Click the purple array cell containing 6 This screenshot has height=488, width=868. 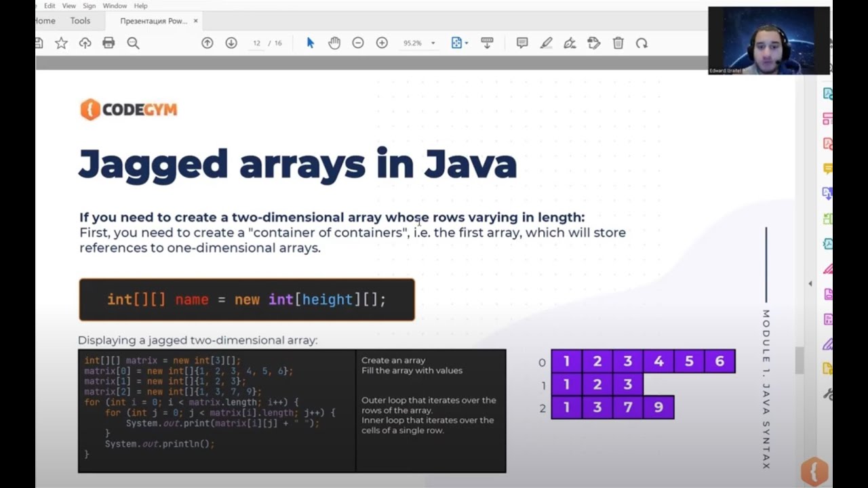pos(719,361)
